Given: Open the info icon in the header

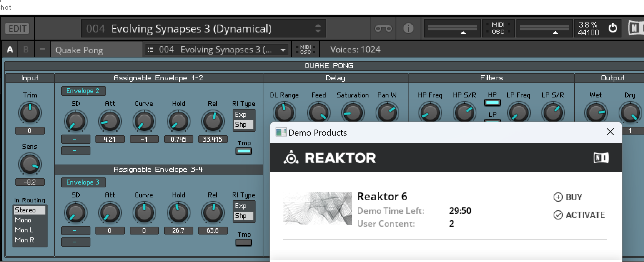Looking at the screenshot, I should coord(408,28).
